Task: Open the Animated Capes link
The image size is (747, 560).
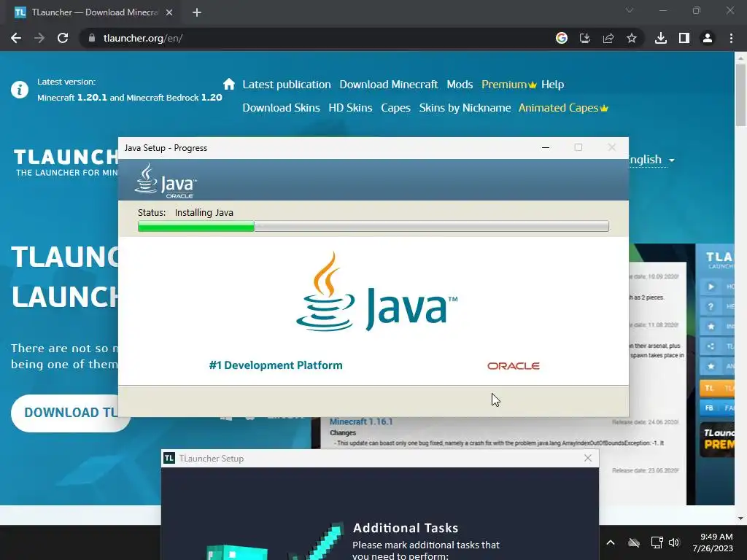Action: (x=563, y=108)
